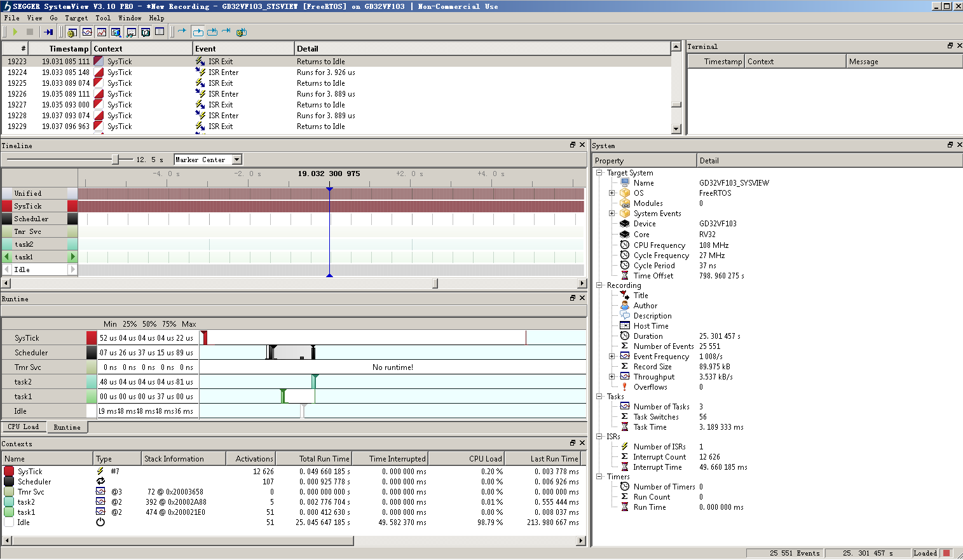963x560 pixels.
Task: Switch to the Runtime tab
Action: point(67,427)
